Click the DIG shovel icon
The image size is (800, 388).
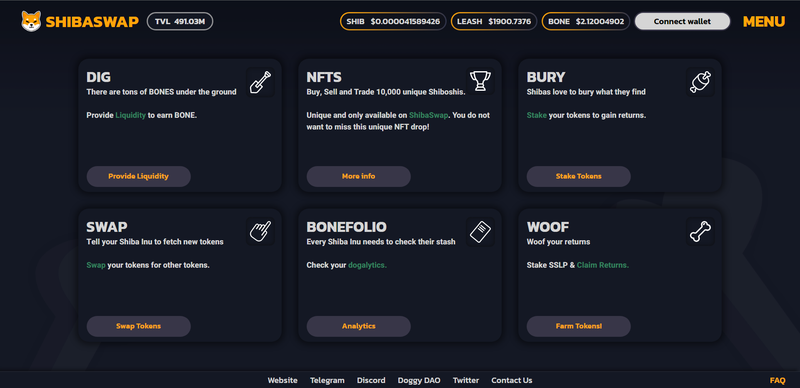[x=260, y=82]
